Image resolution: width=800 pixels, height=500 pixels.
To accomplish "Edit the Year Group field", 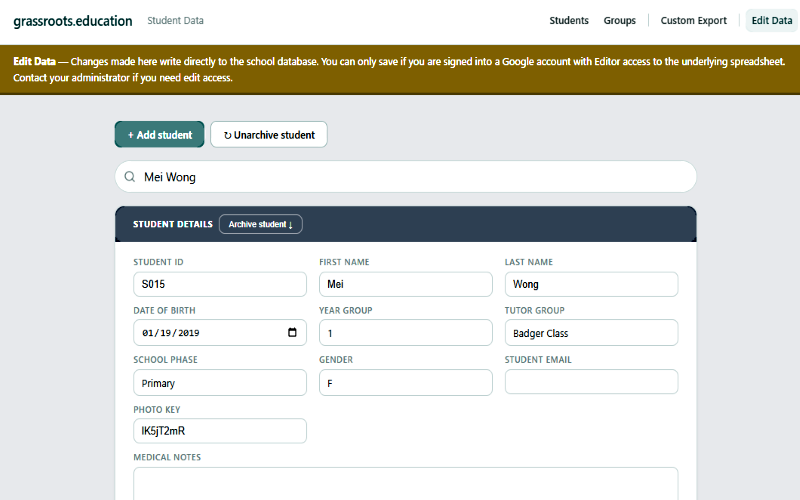I will click(x=406, y=333).
